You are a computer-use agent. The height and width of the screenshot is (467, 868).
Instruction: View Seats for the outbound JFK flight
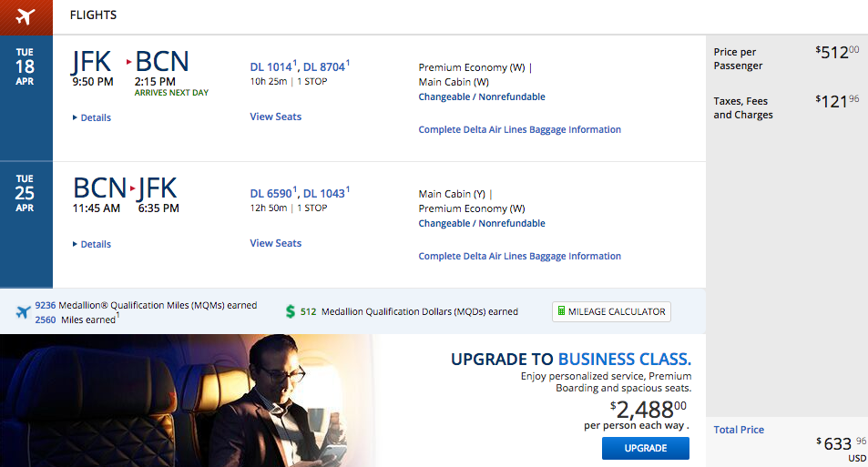276,117
